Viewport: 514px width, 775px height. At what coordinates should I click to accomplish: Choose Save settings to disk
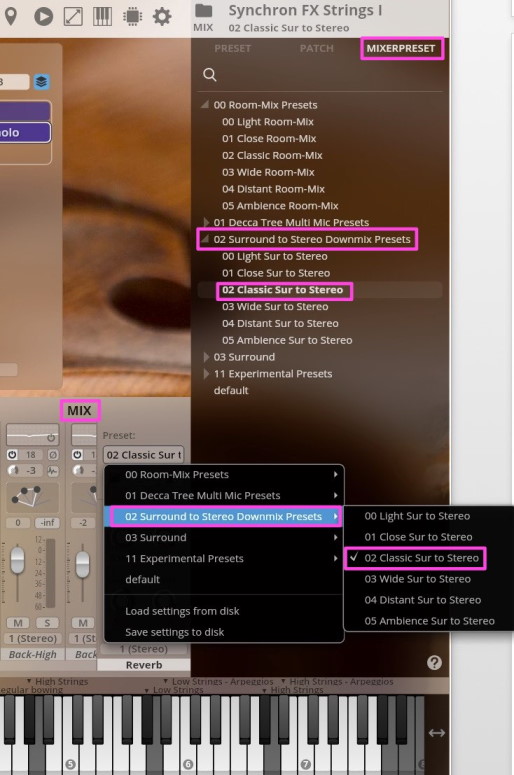pos(224,632)
